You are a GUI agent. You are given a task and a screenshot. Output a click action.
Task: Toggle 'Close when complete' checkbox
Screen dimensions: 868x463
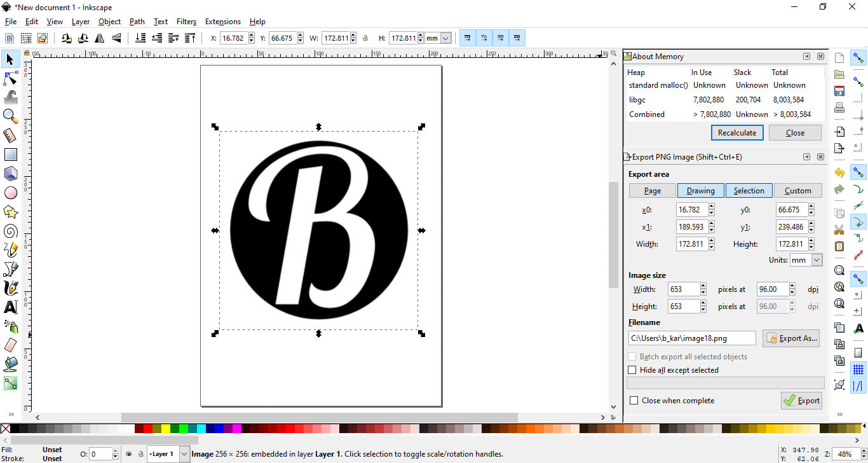click(x=634, y=401)
